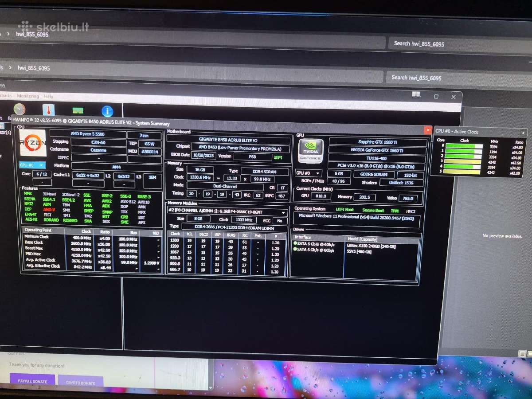The height and width of the screenshot is (399, 532).
Task: Open the Help menu
Action: 48,96
